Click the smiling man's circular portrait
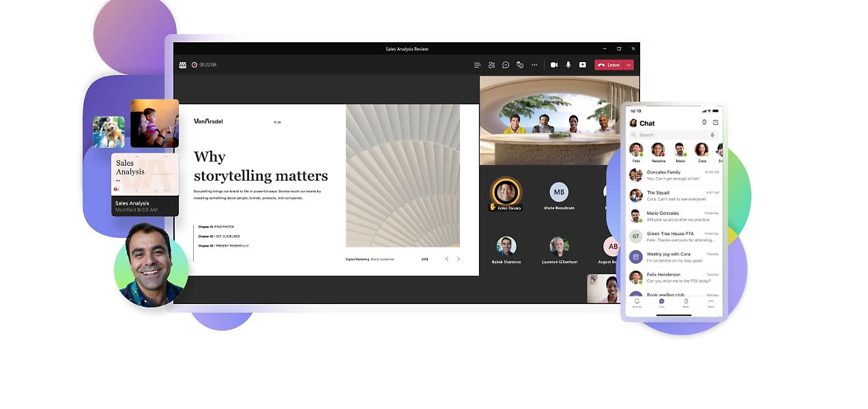The height and width of the screenshot is (409, 868). tap(151, 266)
